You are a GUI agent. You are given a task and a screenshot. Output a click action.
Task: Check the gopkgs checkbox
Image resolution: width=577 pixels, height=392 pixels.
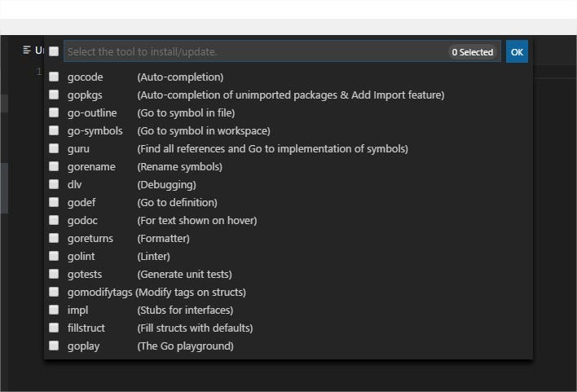54,95
